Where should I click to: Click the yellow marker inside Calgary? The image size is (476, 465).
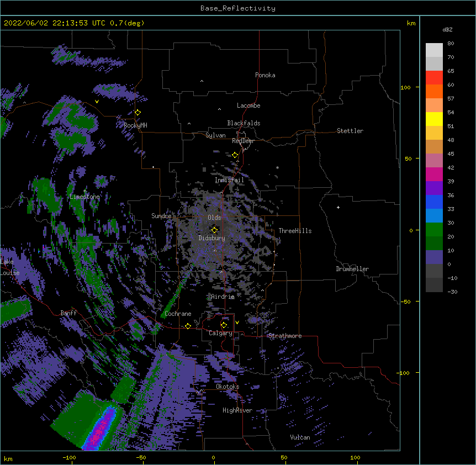tap(224, 325)
